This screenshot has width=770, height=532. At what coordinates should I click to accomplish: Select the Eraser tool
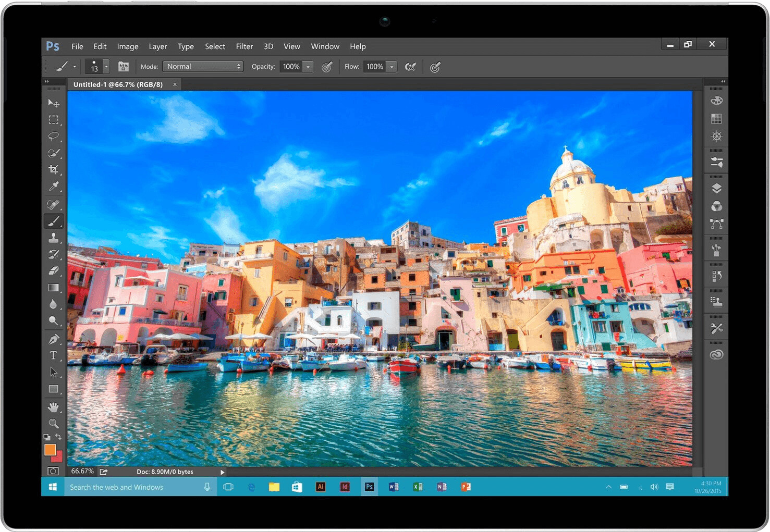[53, 271]
